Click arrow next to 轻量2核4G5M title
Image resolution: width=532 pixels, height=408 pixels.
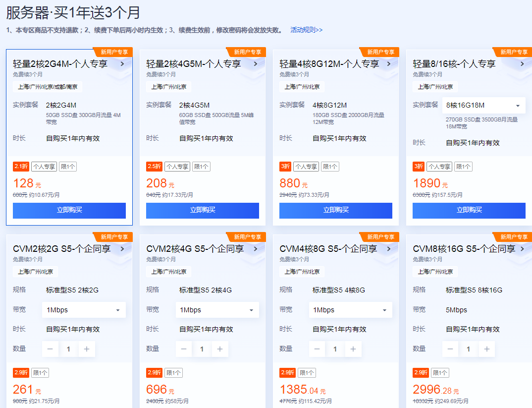[256, 63]
